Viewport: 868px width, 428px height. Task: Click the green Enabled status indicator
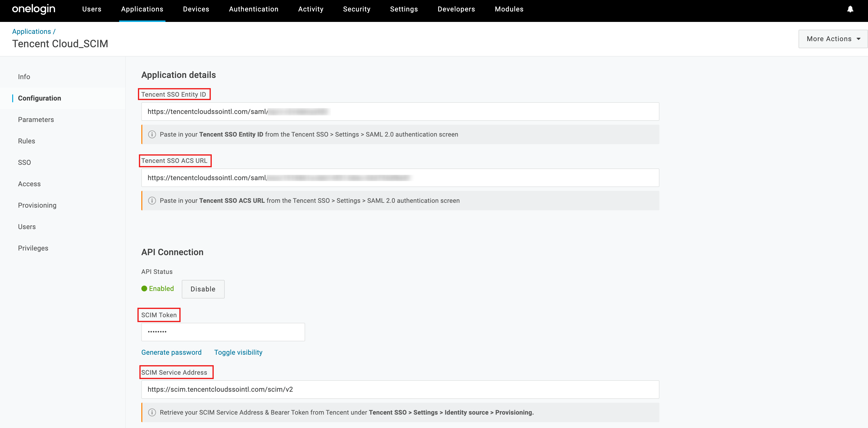[158, 288]
